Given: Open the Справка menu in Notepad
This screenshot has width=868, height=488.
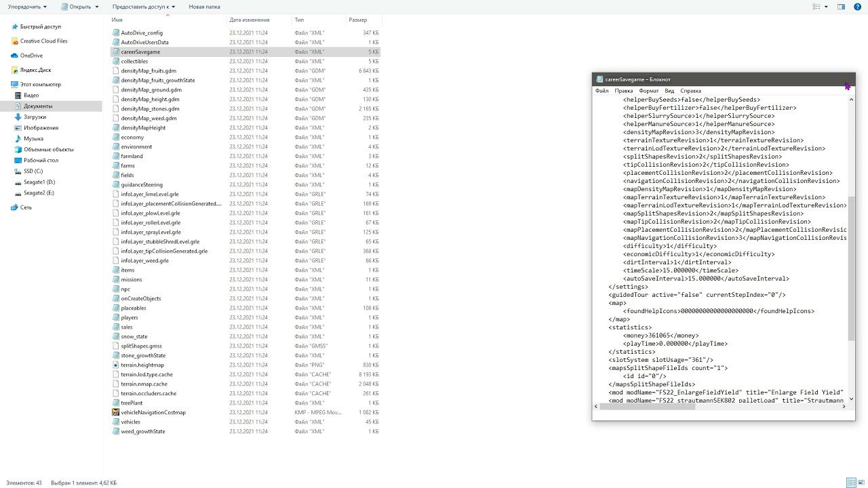Looking at the screenshot, I should 690,91.
